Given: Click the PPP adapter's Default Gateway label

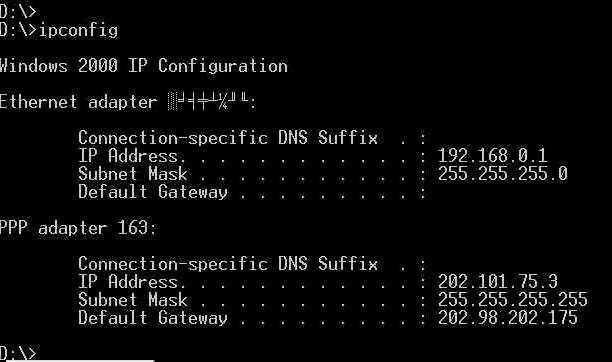Looking at the screenshot, I should (153, 317).
